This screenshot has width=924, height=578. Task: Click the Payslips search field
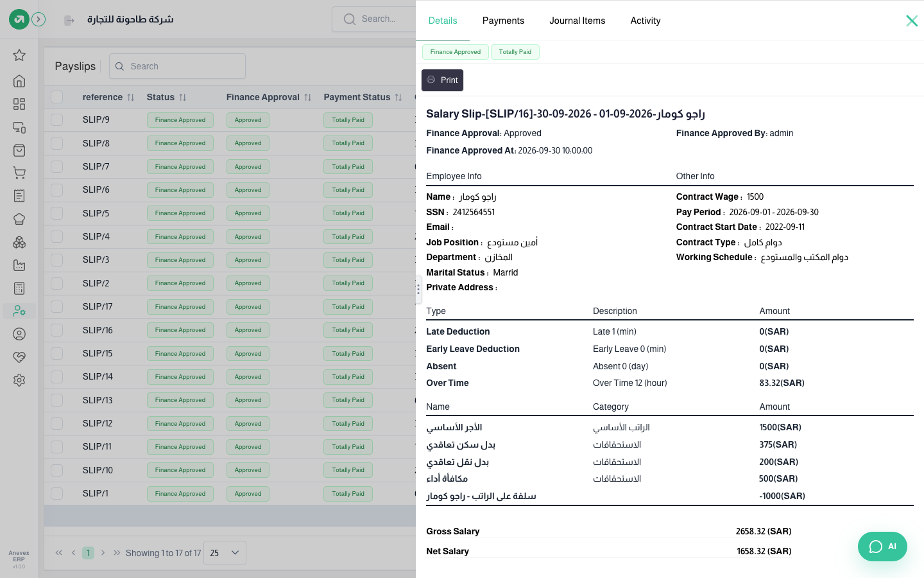177,66
